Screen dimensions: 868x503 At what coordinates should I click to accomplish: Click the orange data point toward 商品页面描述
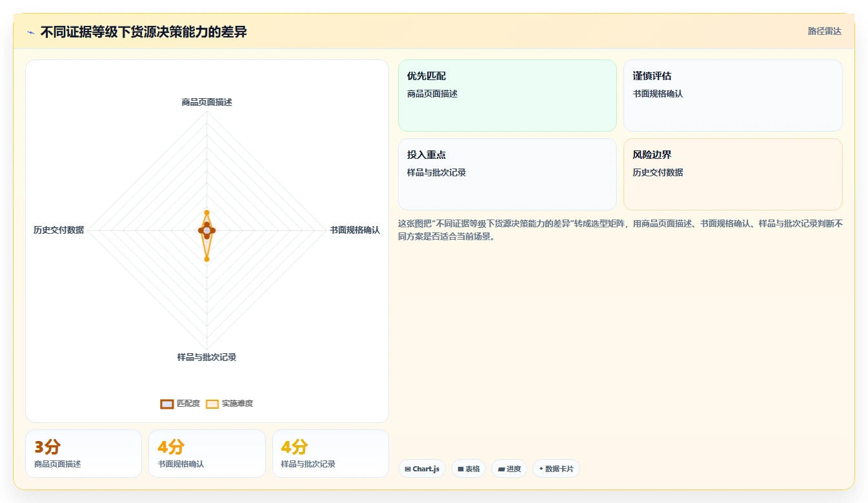(207, 212)
